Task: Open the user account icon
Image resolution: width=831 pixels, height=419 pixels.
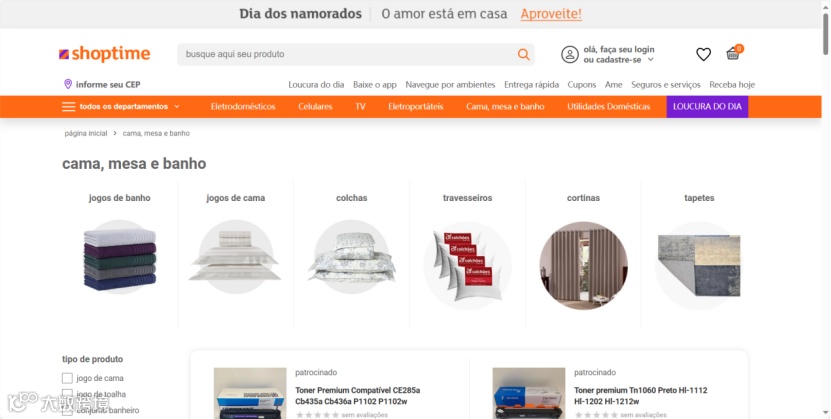Action: click(x=570, y=55)
